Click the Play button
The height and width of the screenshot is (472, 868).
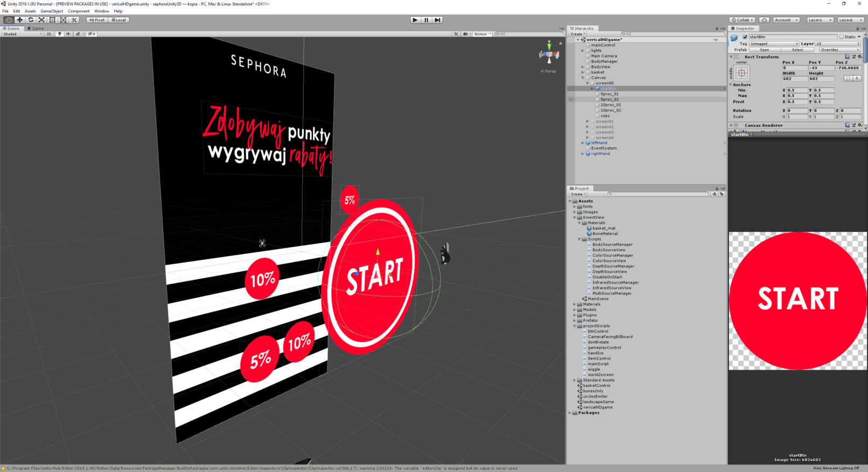[x=415, y=20]
